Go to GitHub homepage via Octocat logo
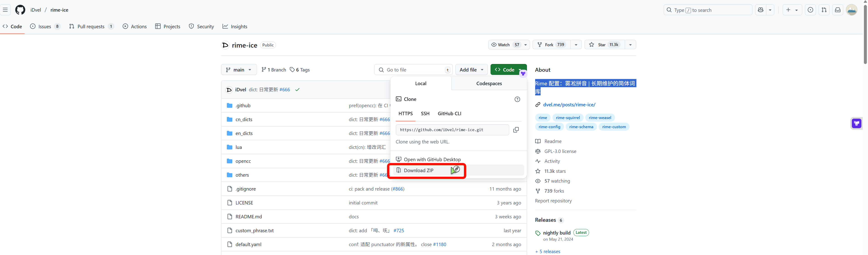The height and width of the screenshot is (255, 868). (x=20, y=10)
